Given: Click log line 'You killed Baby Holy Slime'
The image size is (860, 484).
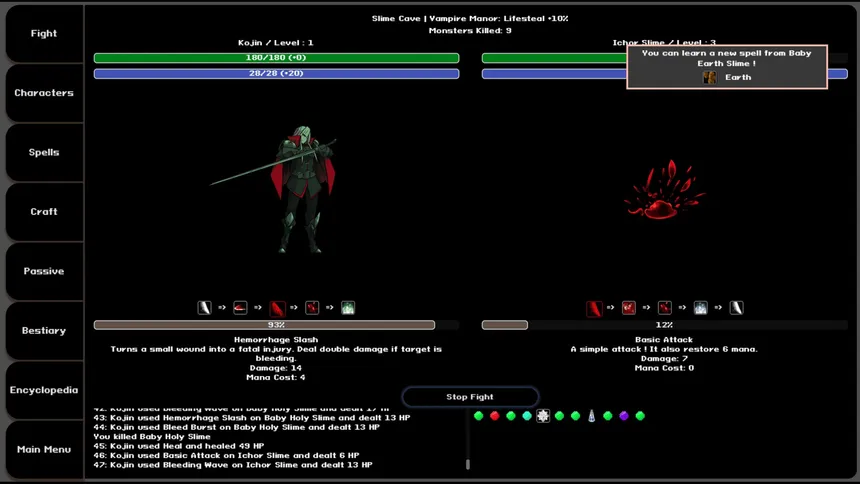Looking at the screenshot, I should [x=152, y=437].
